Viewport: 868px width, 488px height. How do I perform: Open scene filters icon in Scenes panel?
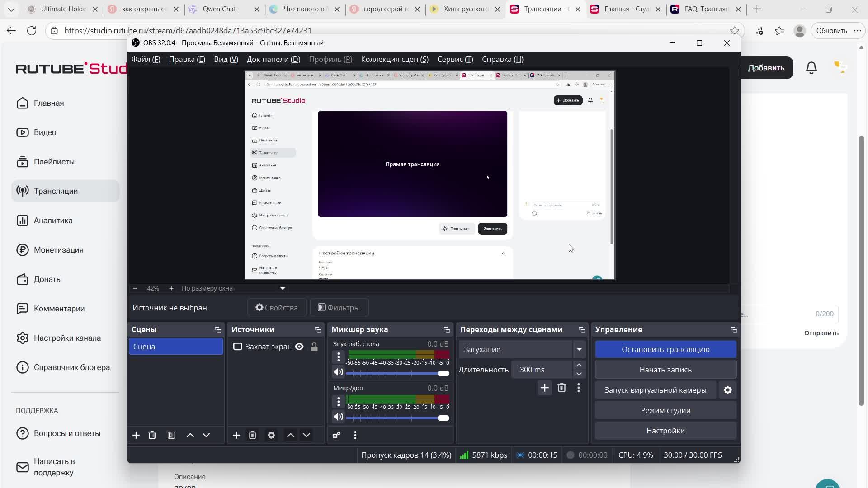171,435
